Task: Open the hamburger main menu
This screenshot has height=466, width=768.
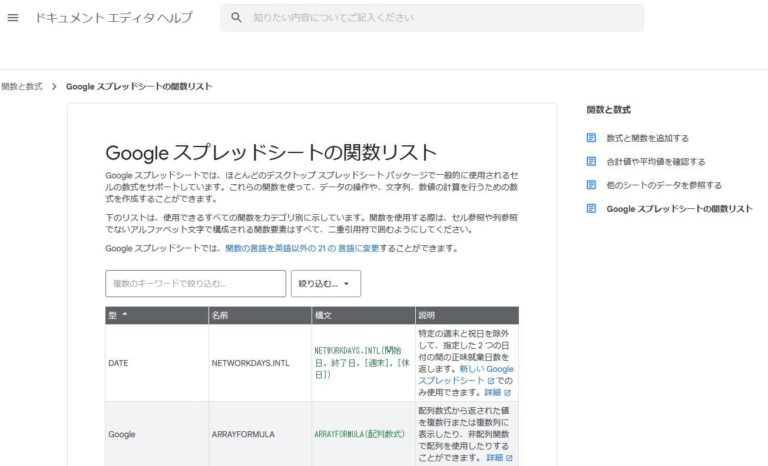Action: (x=13, y=18)
